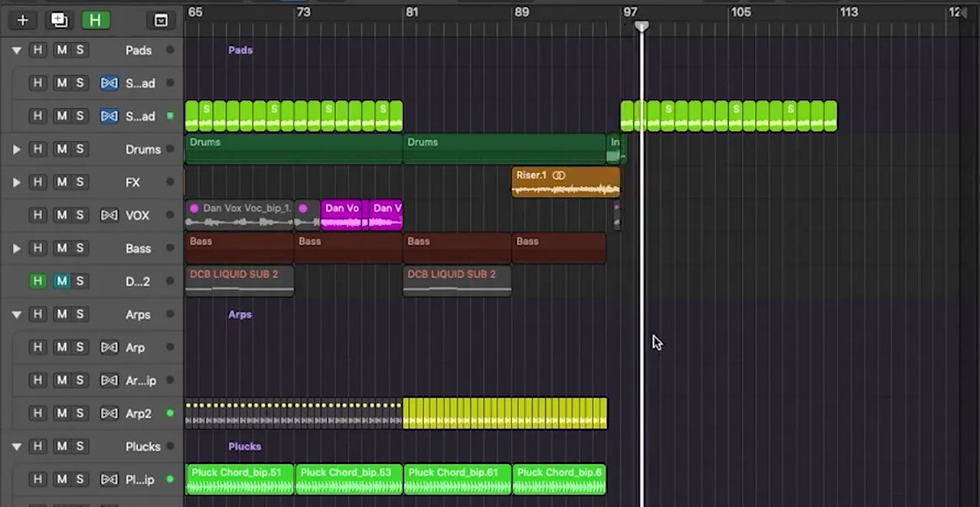Expand the FX track stack
Image resolution: width=980 pixels, height=507 pixels.
(x=16, y=182)
